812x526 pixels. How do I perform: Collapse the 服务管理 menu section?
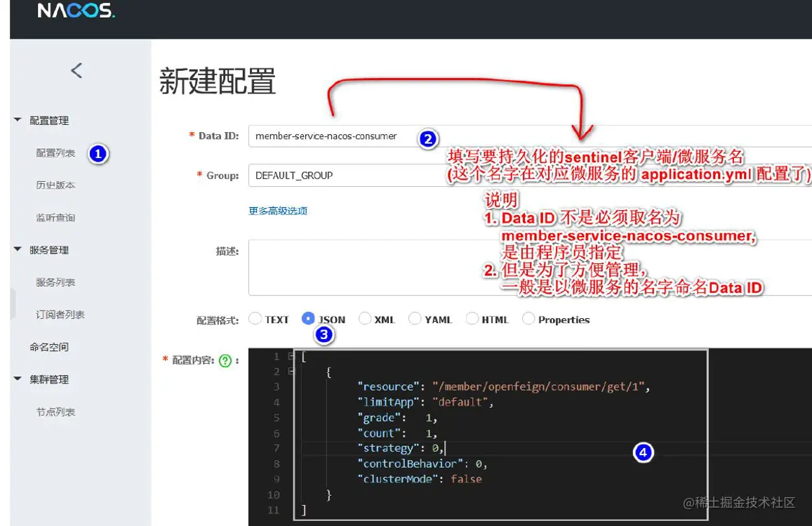[18, 249]
